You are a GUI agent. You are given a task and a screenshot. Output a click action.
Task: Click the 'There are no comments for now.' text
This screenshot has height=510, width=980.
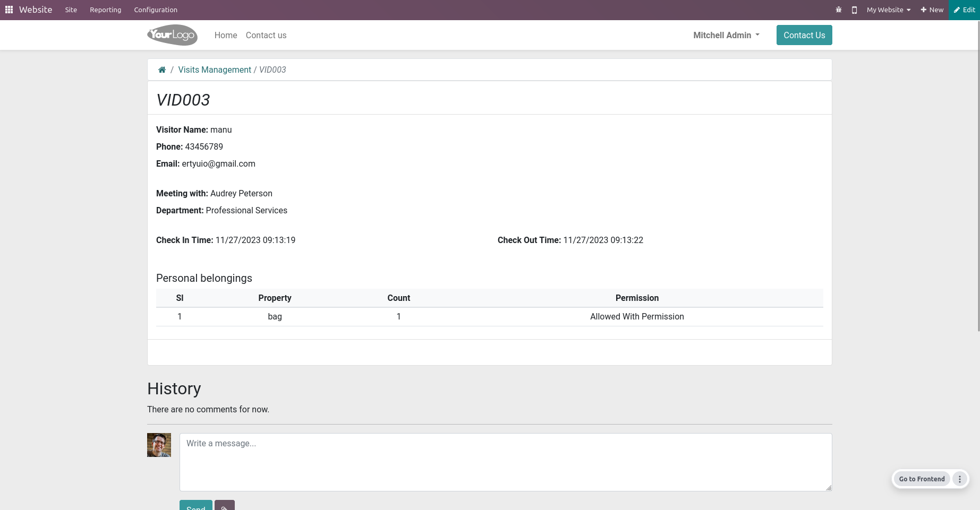pos(208,409)
